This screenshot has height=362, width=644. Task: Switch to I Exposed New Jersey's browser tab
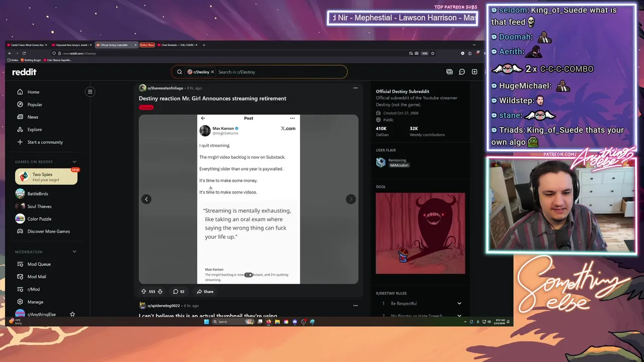point(70,45)
